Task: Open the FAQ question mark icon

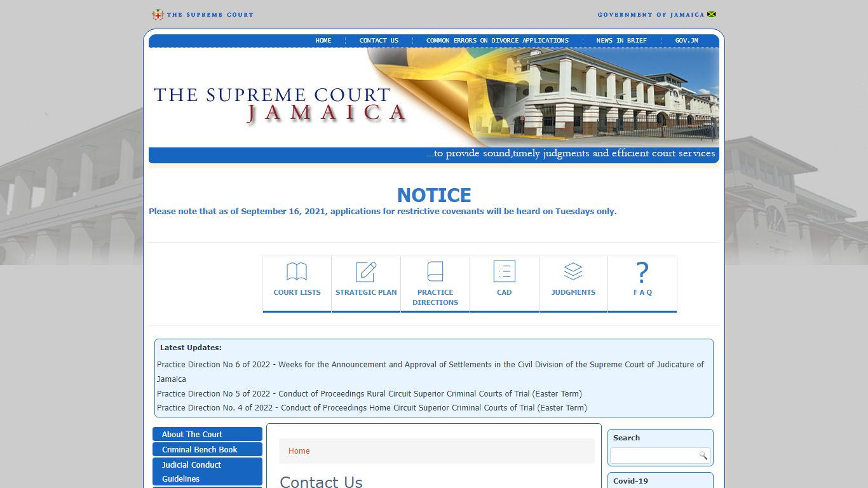Action: pos(642,273)
